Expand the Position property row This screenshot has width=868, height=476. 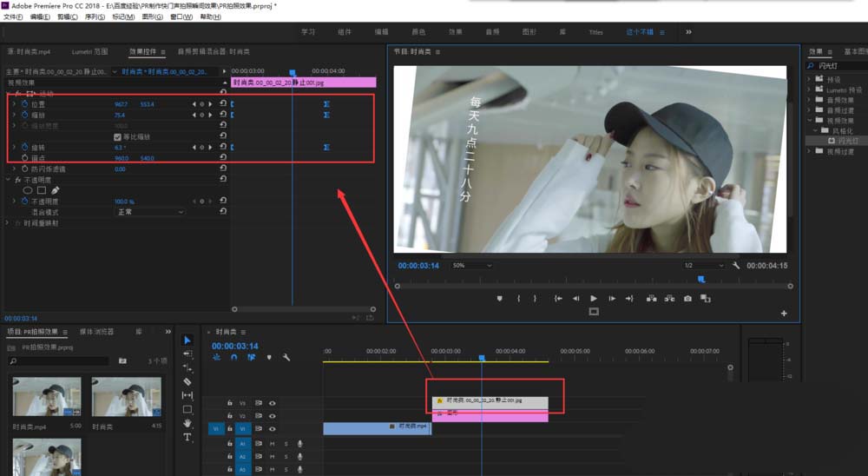click(x=14, y=103)
